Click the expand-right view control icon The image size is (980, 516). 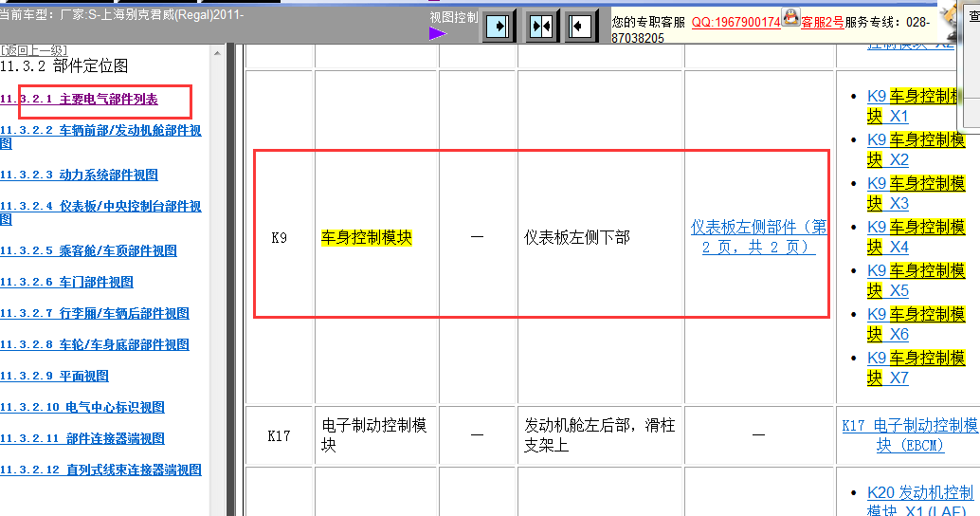(x=499, y=27)
